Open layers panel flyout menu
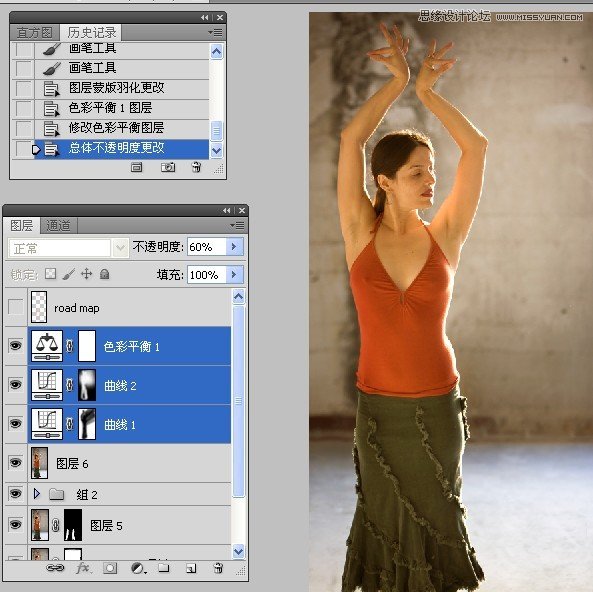 237,226
